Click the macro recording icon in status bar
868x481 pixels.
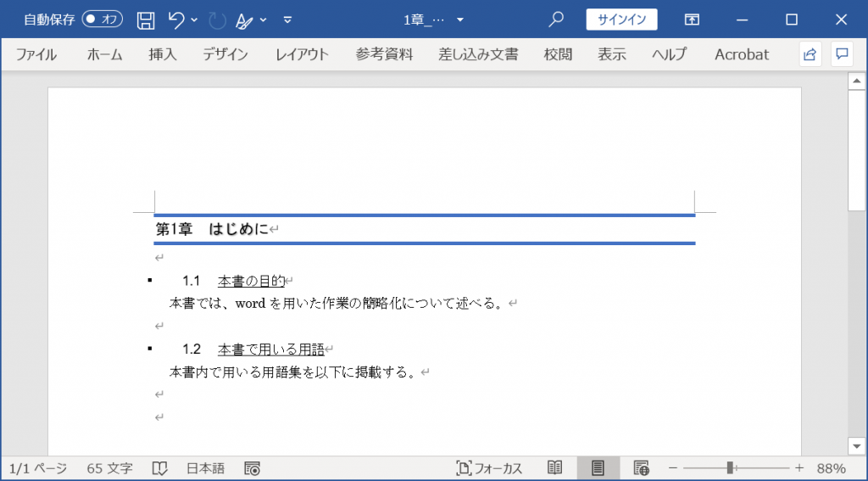[x=253, y=469]
